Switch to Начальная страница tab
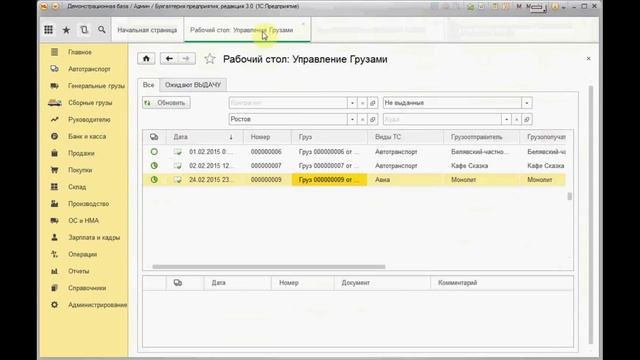This screenshot has width=640, height=360. [147, 30]
